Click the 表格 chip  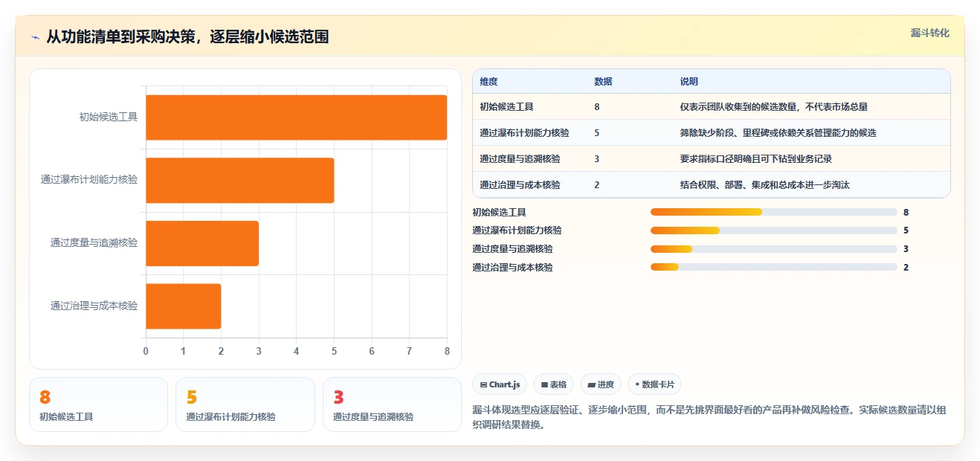pos(553,384)
